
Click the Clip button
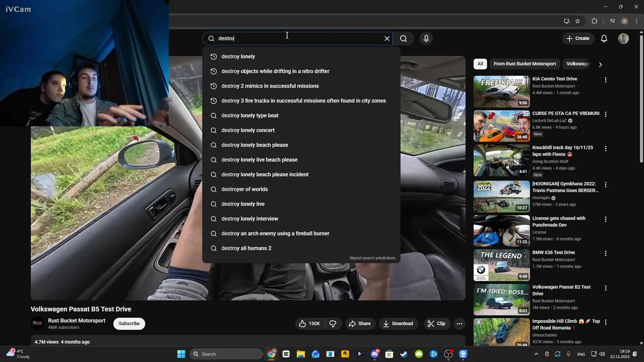436,324
